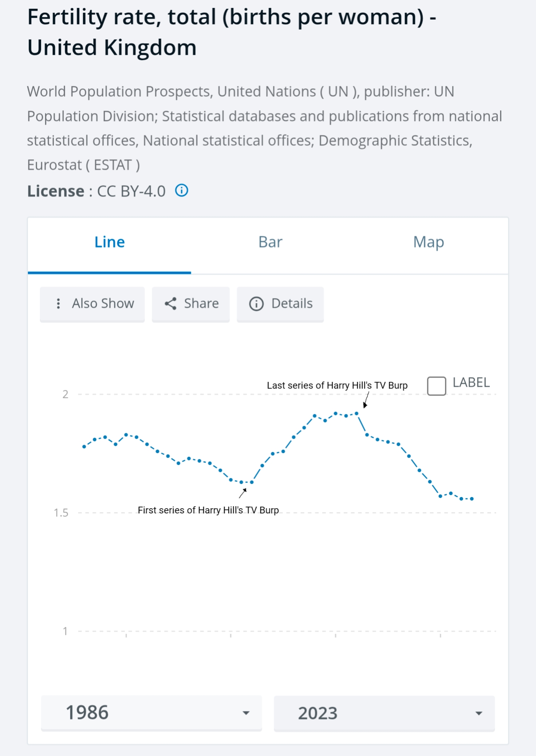Expand the arrow beside 1986

tap(246, 713)
